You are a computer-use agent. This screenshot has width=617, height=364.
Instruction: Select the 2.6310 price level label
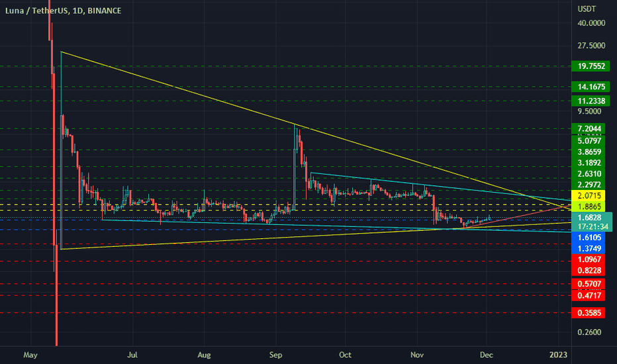coord(589,173)
